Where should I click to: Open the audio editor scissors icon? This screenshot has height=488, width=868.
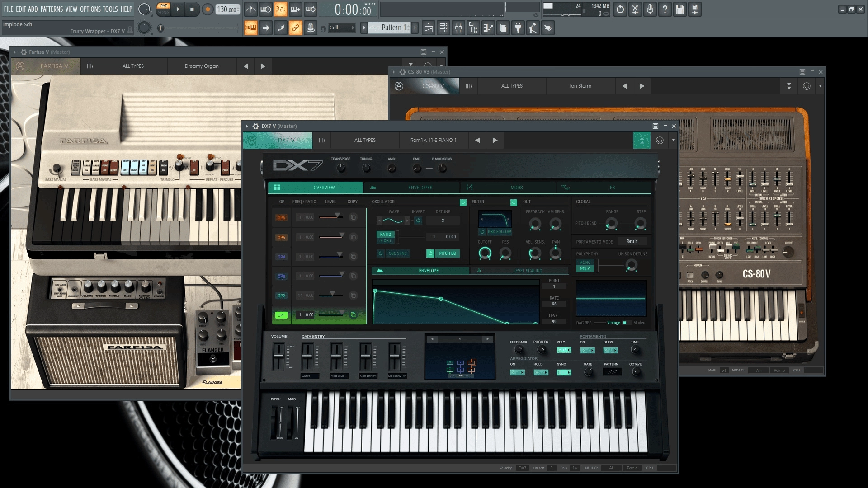click(635, 9)
